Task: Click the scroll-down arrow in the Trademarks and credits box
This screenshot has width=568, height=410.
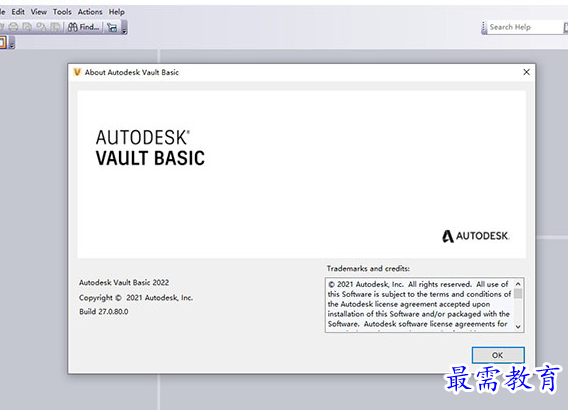Action: click(518, 327)
